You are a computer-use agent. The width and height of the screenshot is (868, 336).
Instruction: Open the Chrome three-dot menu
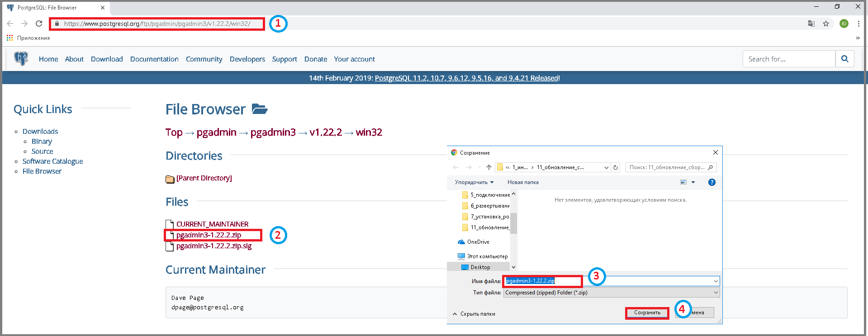point(859,24)
